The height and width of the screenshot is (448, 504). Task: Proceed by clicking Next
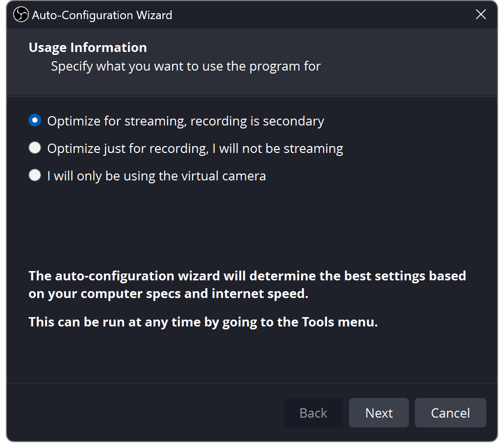coord(378,413)
